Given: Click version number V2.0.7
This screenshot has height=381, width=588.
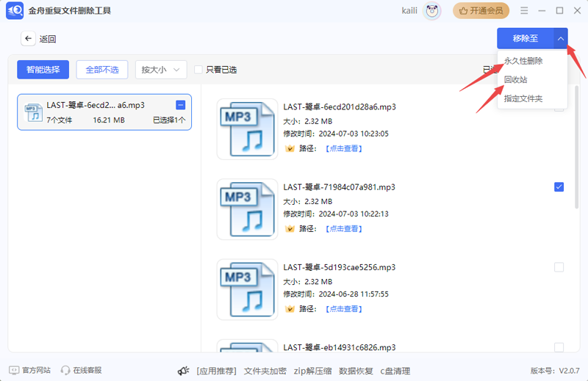Looking at the screenshot, I should coord(569,371).
